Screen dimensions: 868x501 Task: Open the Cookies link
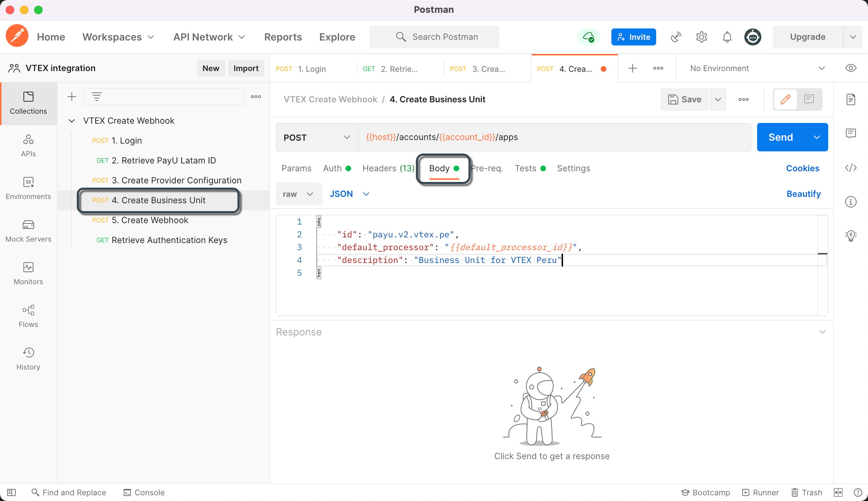(x=803, y=168)
